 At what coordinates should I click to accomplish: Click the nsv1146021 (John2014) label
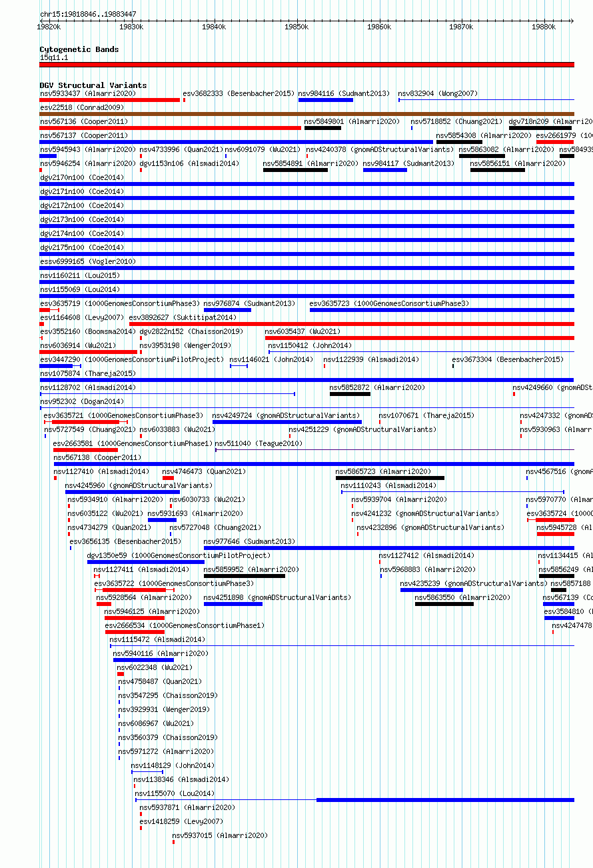pyautogui.click(x=271, y=359)
